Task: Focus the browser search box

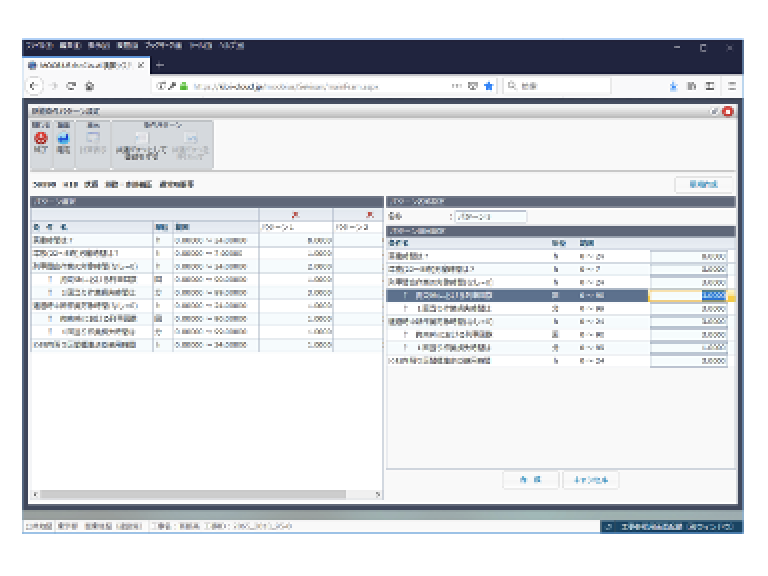Action: point(558,86)
